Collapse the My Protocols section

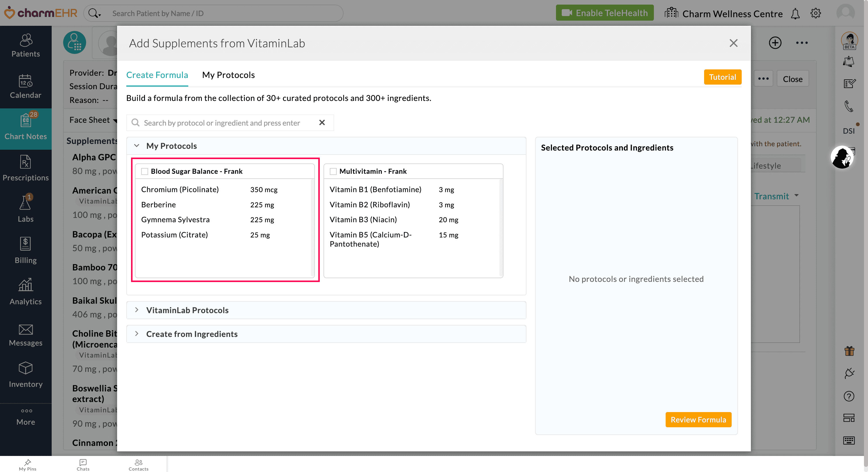coord(136,146)
